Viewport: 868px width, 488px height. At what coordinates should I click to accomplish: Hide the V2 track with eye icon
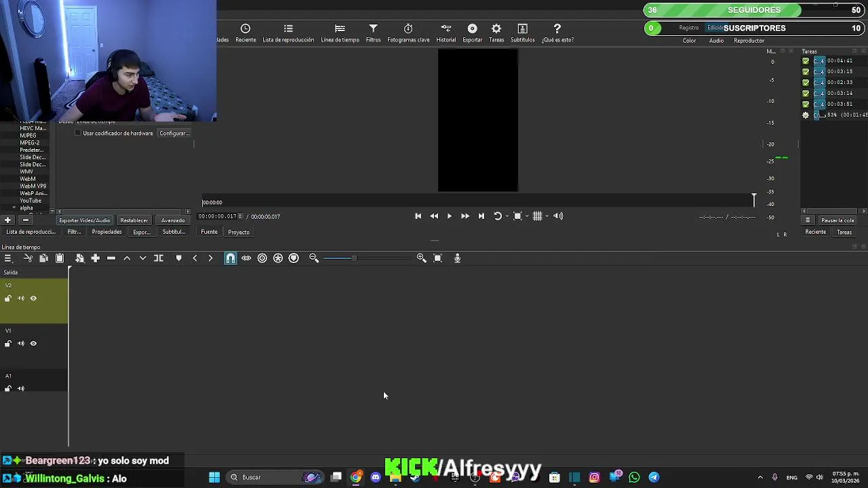[33, 298]
